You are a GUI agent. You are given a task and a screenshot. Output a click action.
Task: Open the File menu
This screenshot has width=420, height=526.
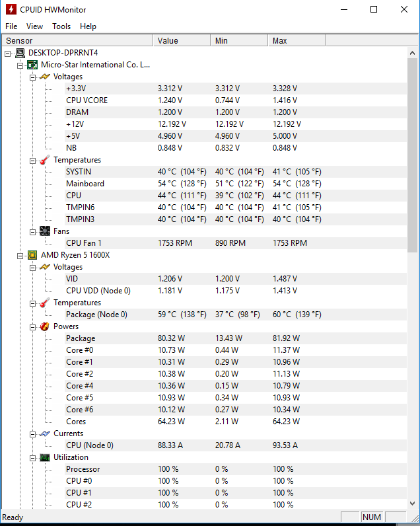coord(11,26)
